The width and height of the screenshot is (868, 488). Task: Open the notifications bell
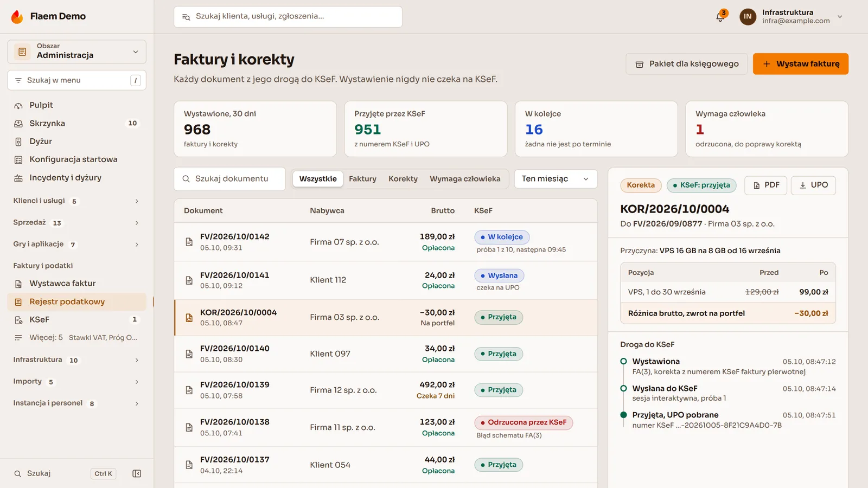click(720, 16)
